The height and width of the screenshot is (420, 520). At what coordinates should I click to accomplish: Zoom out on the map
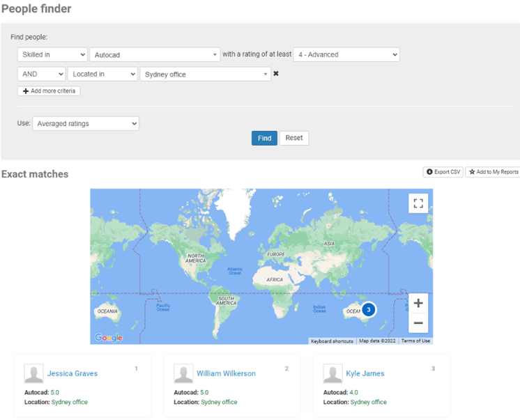point(418,323)
